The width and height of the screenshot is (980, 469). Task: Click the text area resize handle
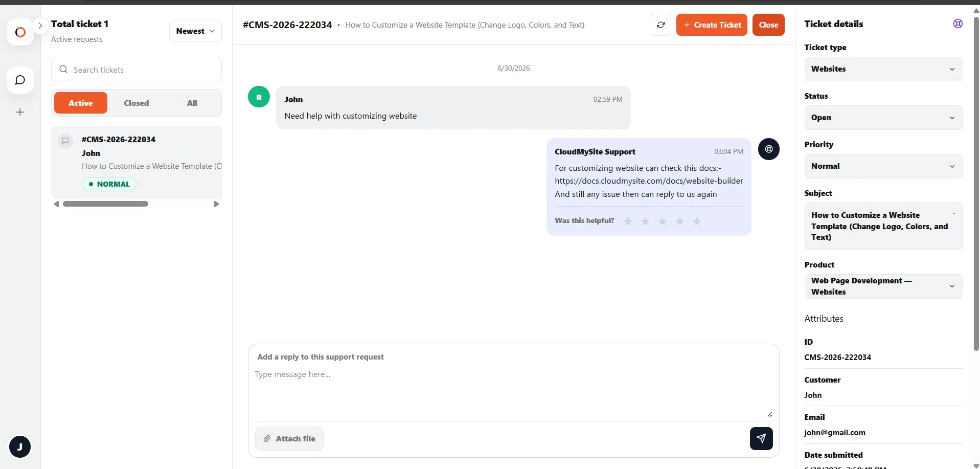coord(769,414)
